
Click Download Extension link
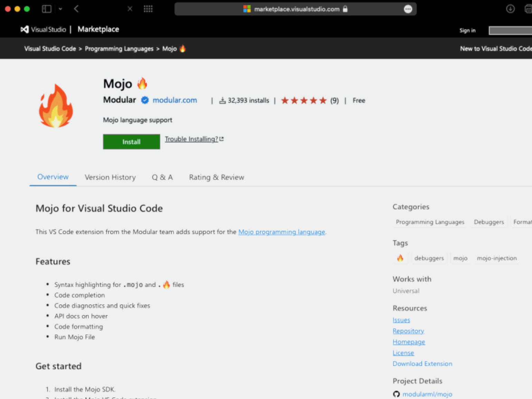[x=422, y=363]
